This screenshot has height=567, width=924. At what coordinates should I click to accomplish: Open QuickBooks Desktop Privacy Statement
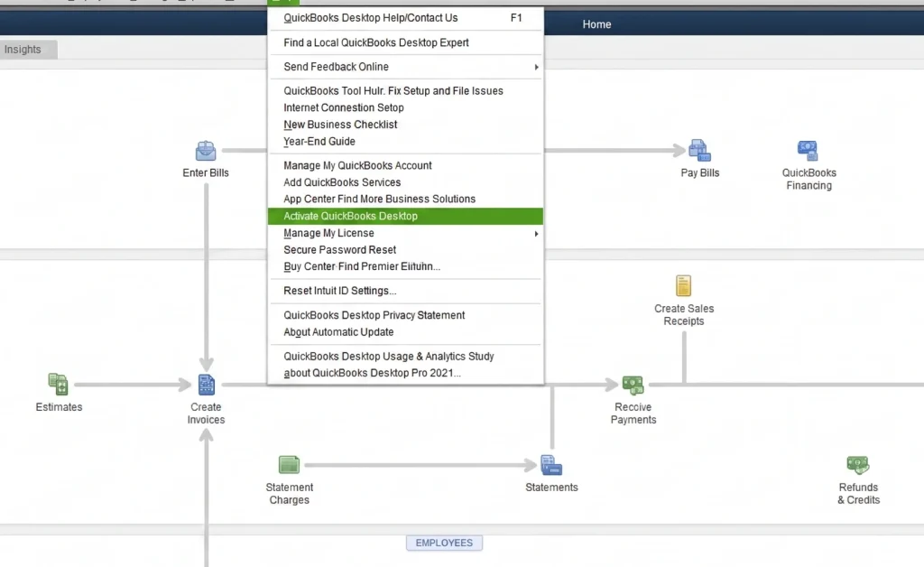(x=405, y=315)
